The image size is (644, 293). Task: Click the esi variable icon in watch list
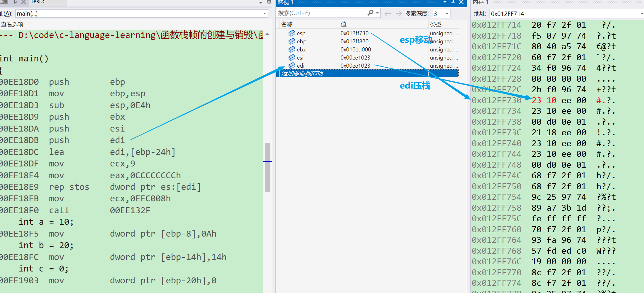tap(292, 57)
